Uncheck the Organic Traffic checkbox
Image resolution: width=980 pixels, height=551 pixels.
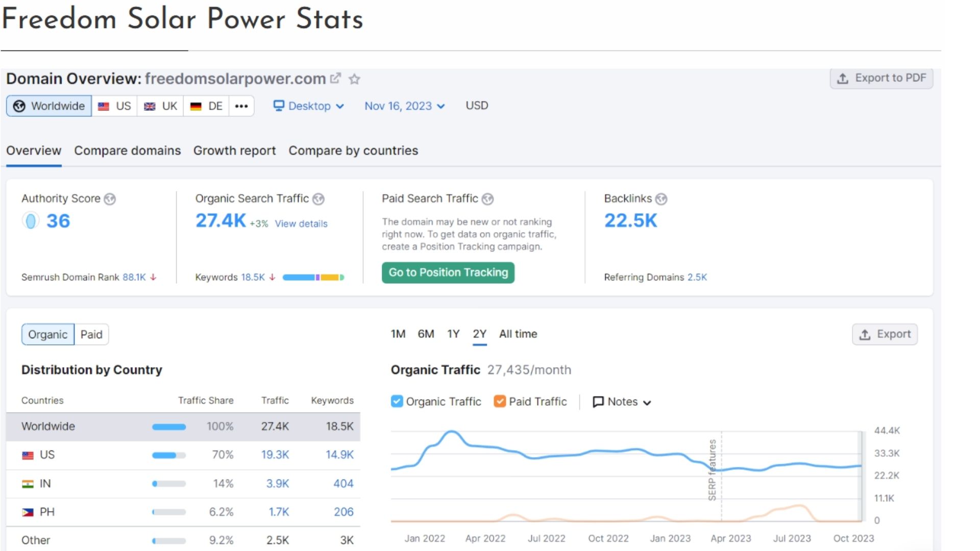pyautogui.click(x=397, y=402)
